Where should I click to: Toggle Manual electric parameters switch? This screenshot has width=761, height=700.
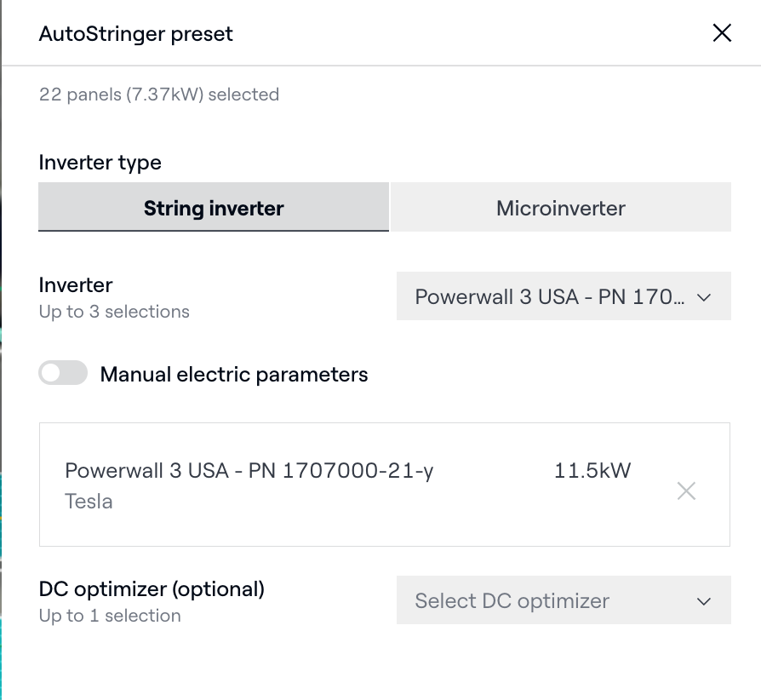click(63, 373)
